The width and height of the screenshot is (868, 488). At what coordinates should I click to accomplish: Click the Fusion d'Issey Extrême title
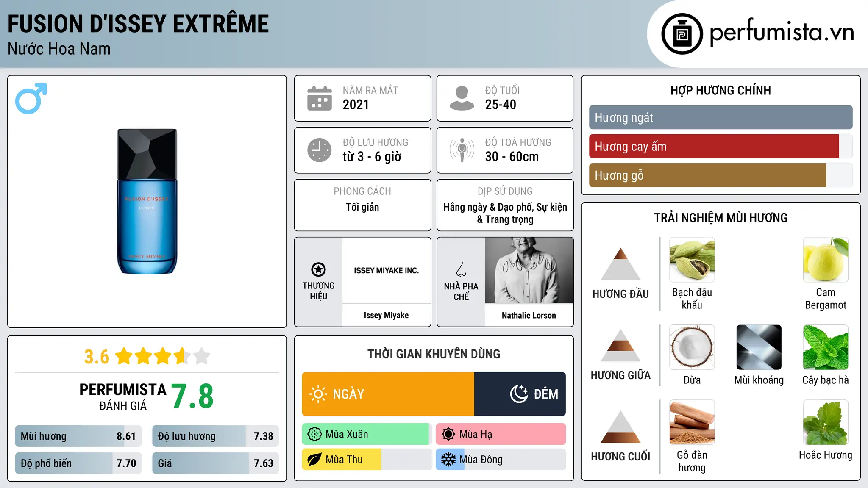pos(138,23)
